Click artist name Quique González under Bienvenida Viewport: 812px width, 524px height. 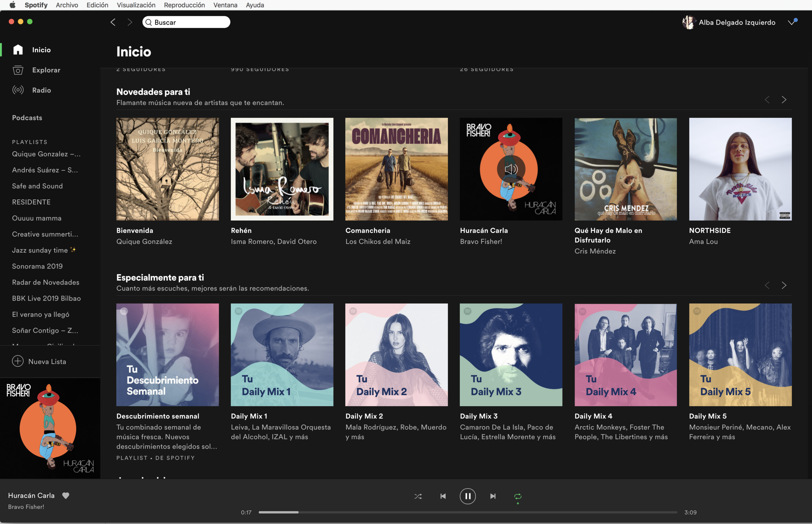(x=144, y=241)
